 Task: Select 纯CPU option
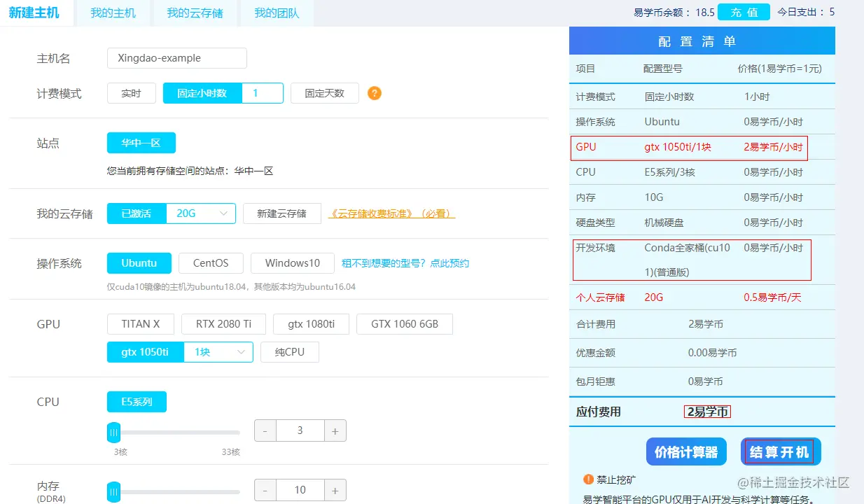click(290, 352)
